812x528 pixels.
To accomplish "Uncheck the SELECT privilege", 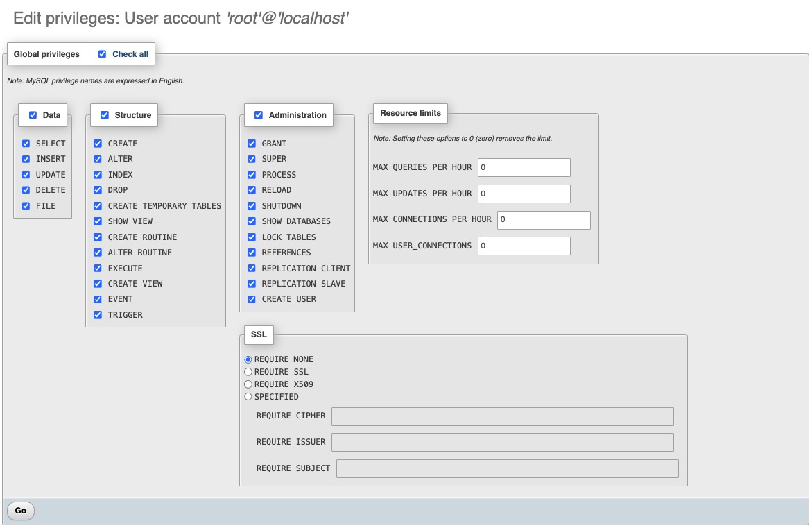I will point(26,144).
